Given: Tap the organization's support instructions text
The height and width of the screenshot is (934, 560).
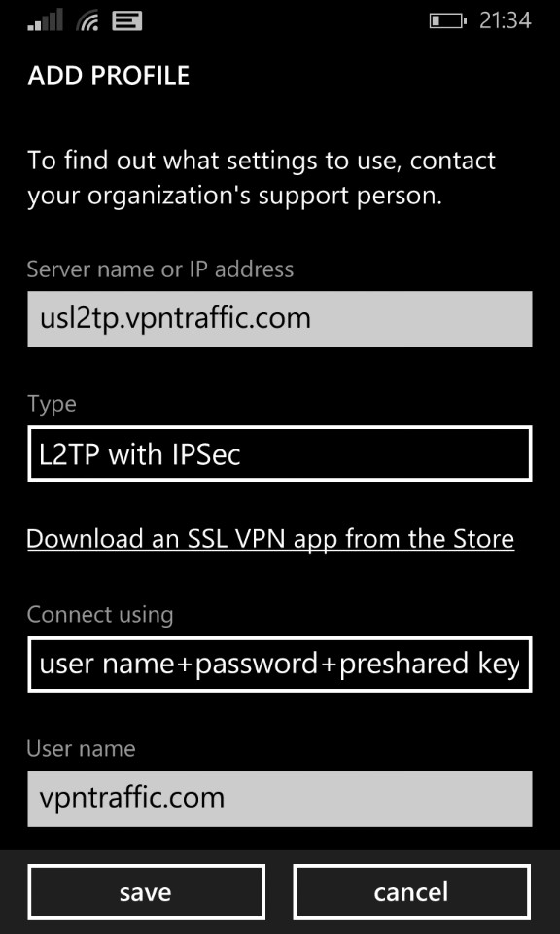Looking at the screenshot, I should [262, 178].
